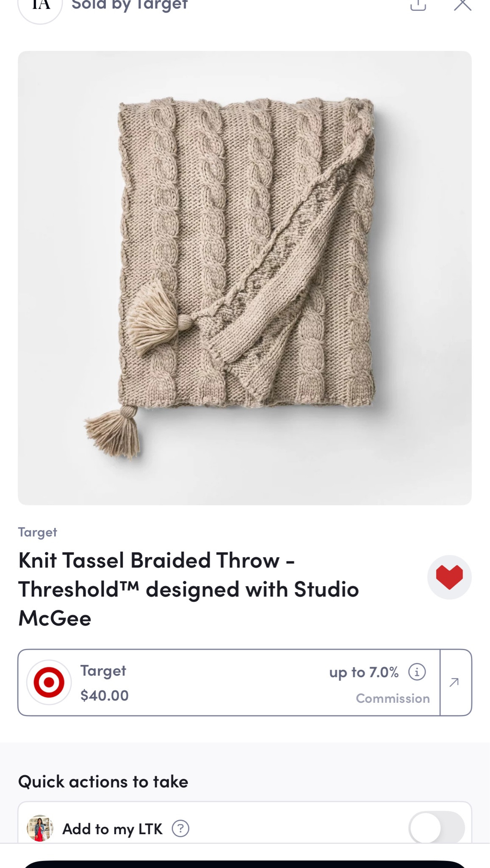Screen dimensions: 490x868
Task: Open the retailer link arrow icon
Action: tap(455, 682)
